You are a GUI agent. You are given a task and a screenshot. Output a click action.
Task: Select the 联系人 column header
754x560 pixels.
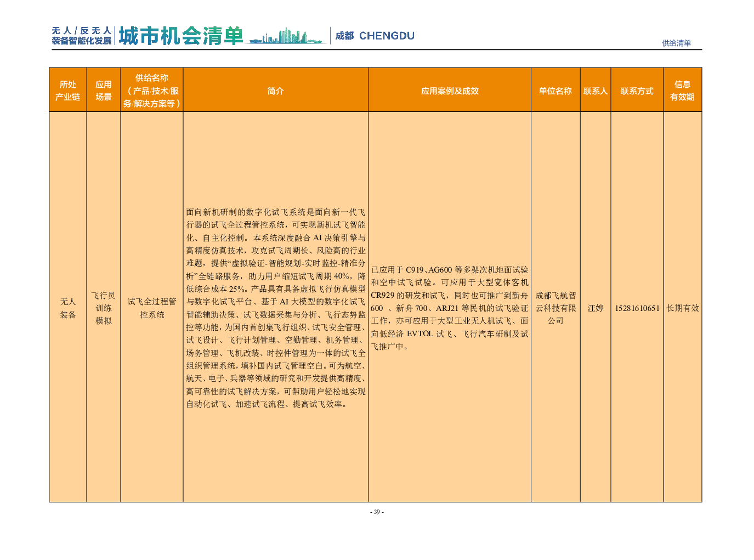(x=596, y=90)
